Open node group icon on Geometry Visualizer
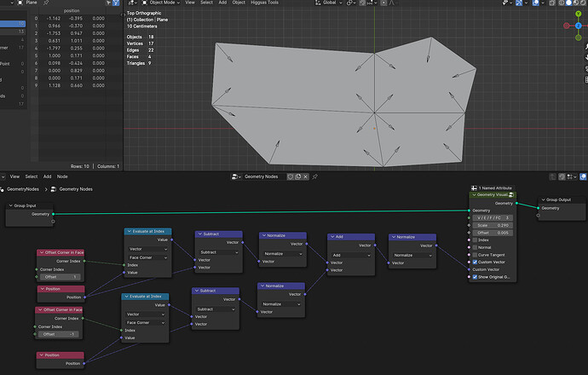 pyautogui.click(x=511, y=194)
